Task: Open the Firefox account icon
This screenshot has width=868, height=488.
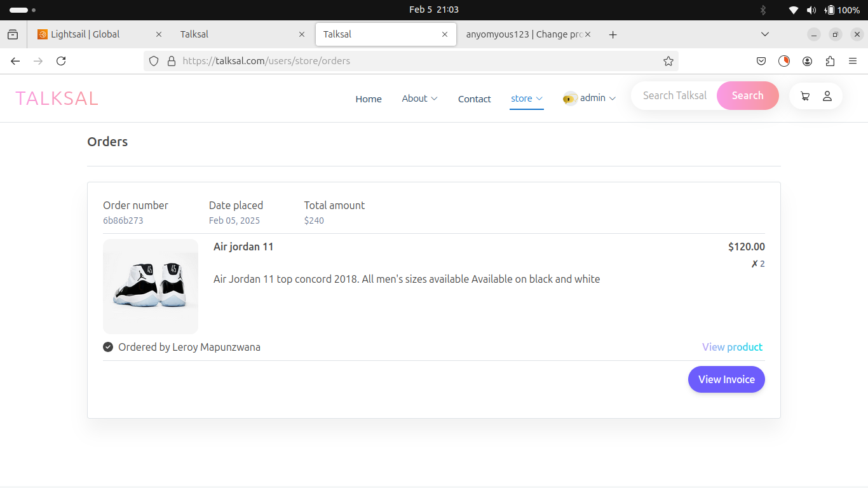Action: click(807, 61)
